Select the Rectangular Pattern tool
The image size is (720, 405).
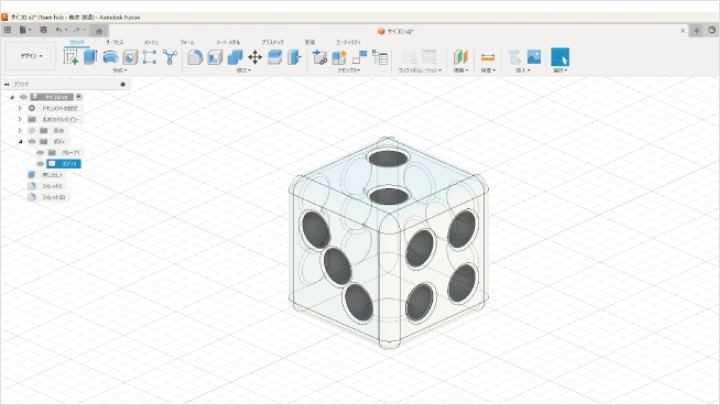coord(150,57)
